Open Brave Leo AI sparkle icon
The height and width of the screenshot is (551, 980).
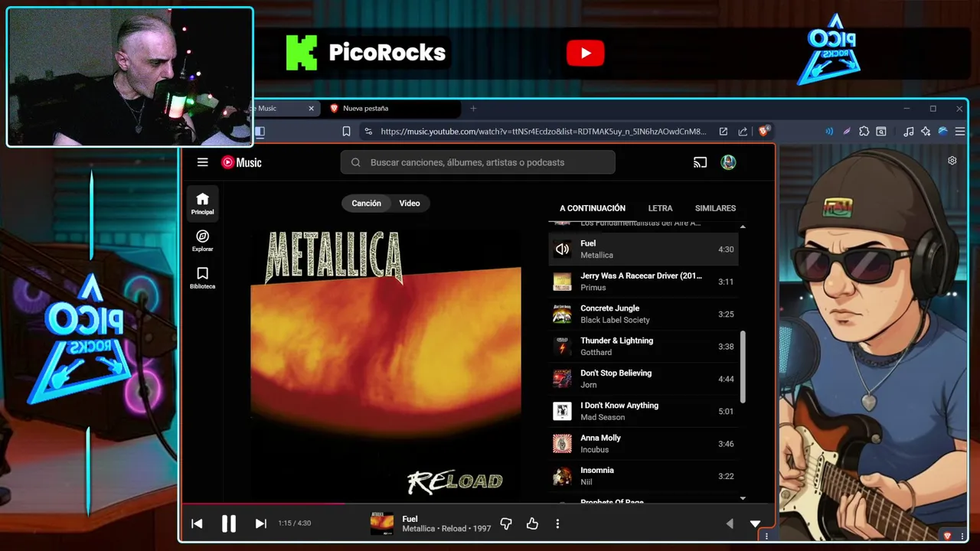point(926,132)
